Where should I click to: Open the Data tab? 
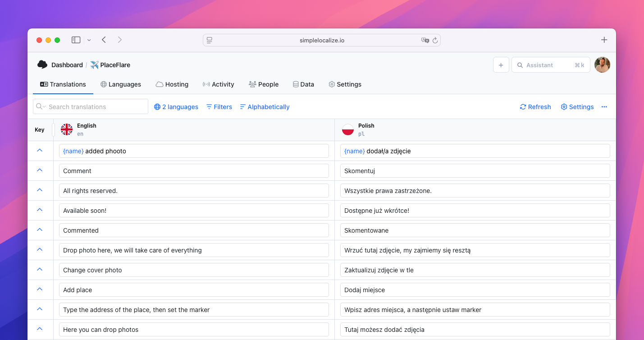303,84
